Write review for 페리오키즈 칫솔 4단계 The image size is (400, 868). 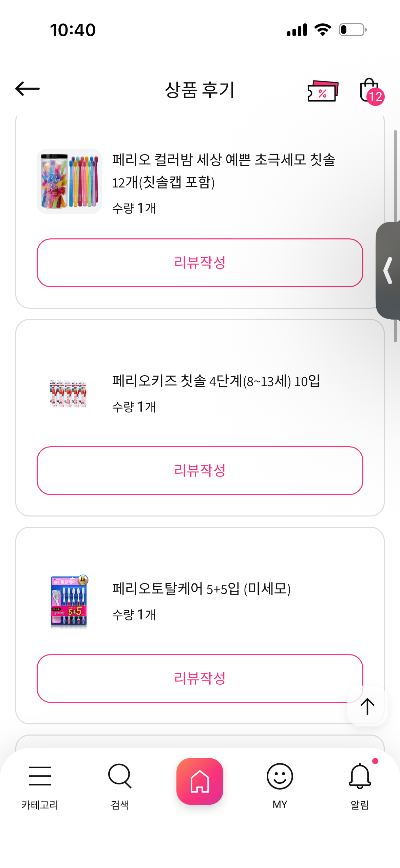click(200, 471)
